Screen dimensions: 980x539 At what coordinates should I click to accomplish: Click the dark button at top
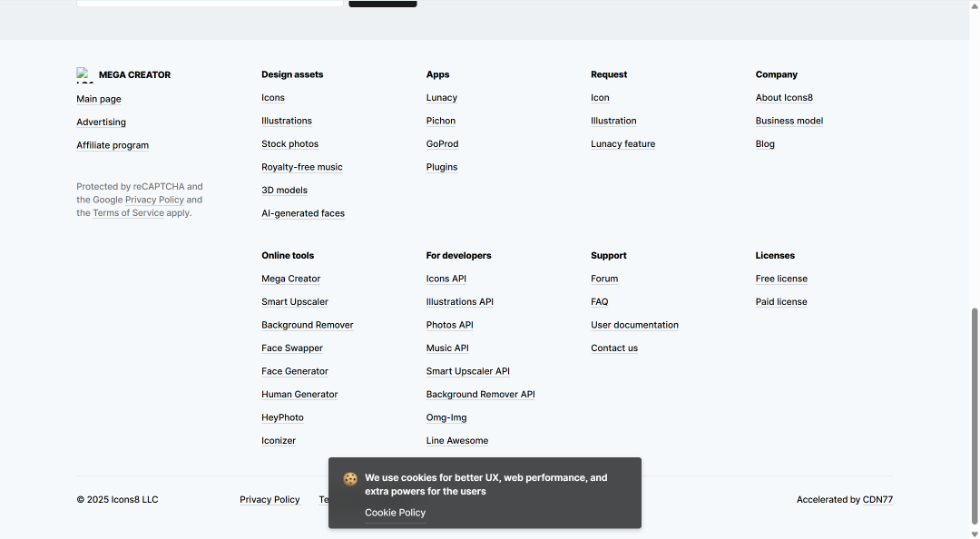click(383, 3)
